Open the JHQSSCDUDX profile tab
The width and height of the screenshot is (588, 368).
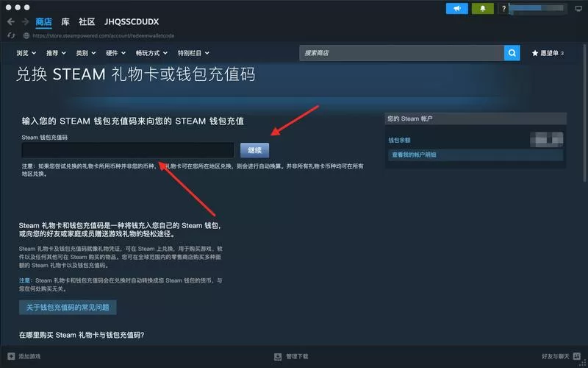[132, 22]
